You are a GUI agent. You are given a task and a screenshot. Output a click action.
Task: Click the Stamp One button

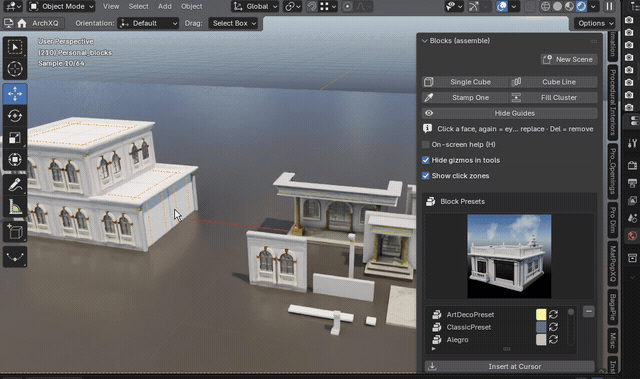click(465, 98)
